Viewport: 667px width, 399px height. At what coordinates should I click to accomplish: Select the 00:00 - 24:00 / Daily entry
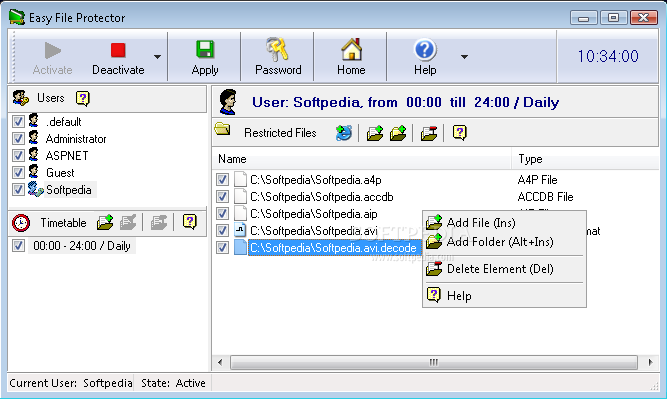[82, 246]
